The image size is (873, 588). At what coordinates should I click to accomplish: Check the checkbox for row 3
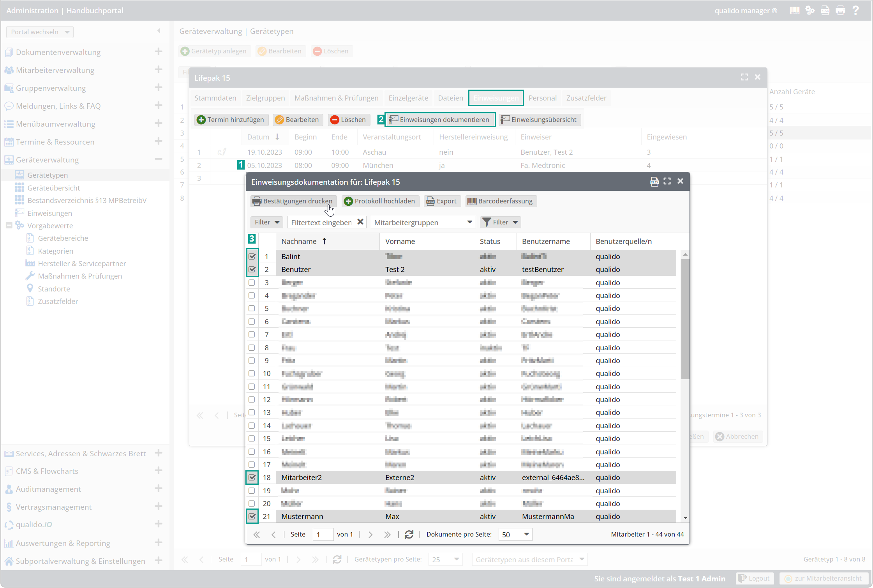[252, 283]
